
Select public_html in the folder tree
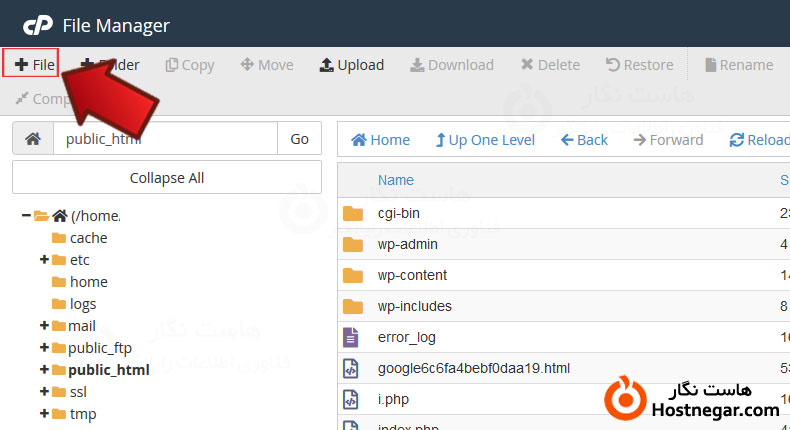(x=108, y=370)
